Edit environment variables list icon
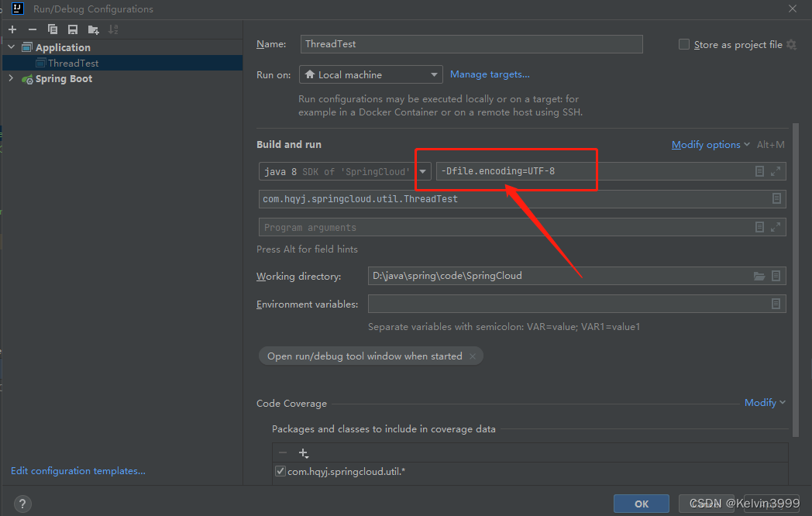The height and width of the screenshot is (516, 812). pyautogui.click(x=776, y=304)
